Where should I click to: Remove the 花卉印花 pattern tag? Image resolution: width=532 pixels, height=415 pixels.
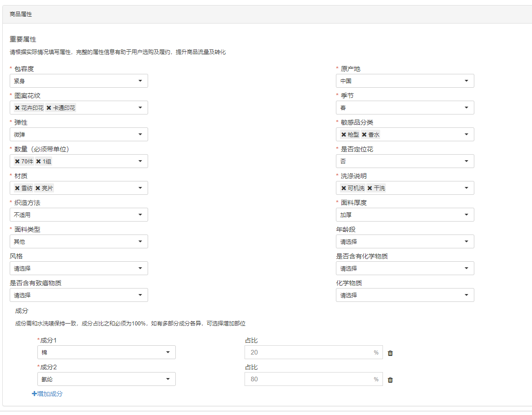click(x=18, y=108)
